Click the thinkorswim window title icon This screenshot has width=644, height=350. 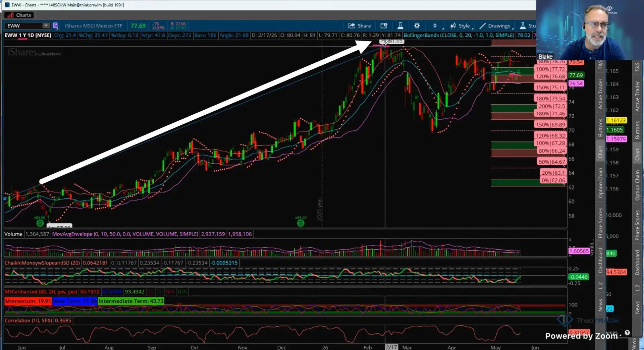[7, 5]
